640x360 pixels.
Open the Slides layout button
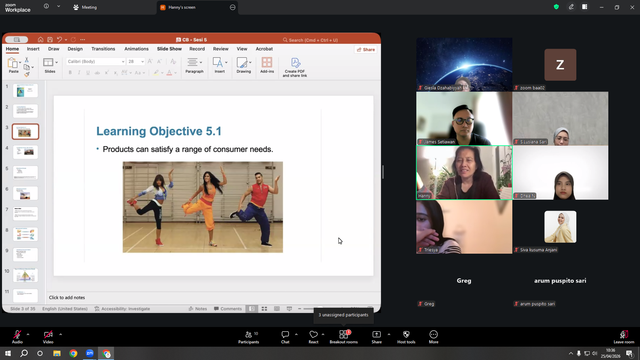50,65
